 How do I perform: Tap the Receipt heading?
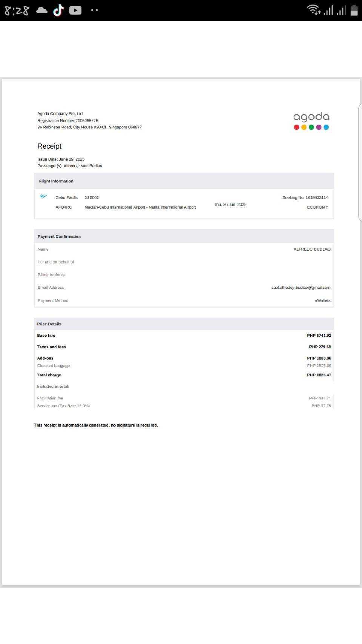[x=49, y=146]
